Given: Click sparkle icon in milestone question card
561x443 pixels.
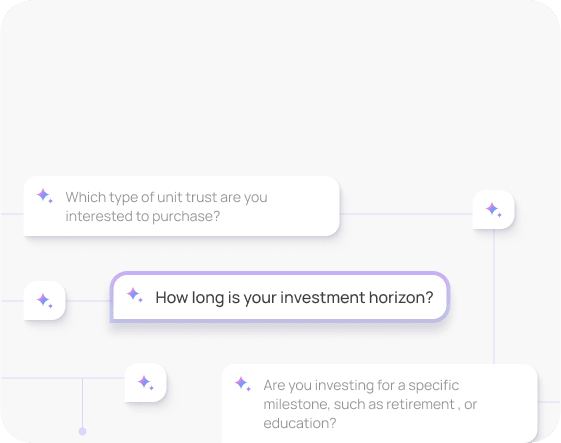Looking at the screenshot, I should [243, 384].
